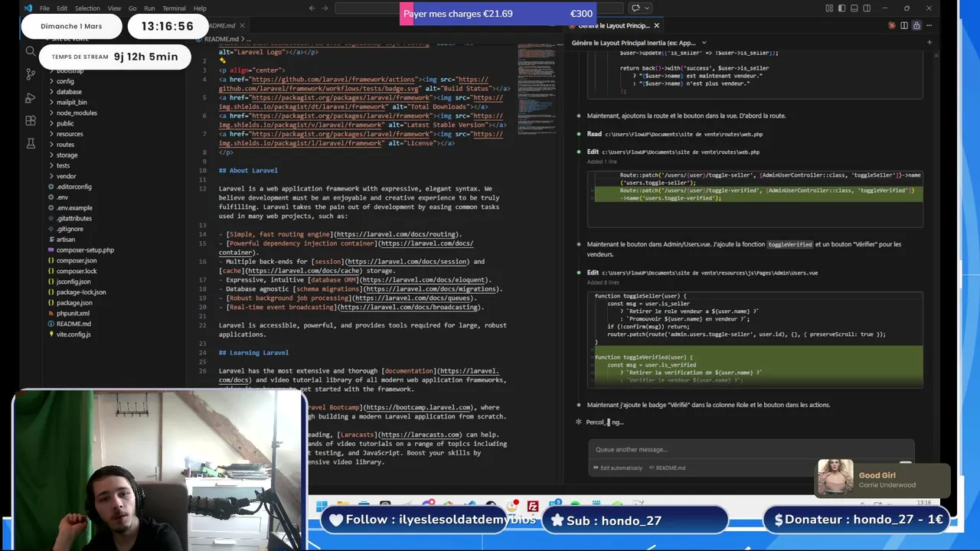Click the Customize Layout icon
The height and width of the screenshot is (551, 980).
pos(829,8)
